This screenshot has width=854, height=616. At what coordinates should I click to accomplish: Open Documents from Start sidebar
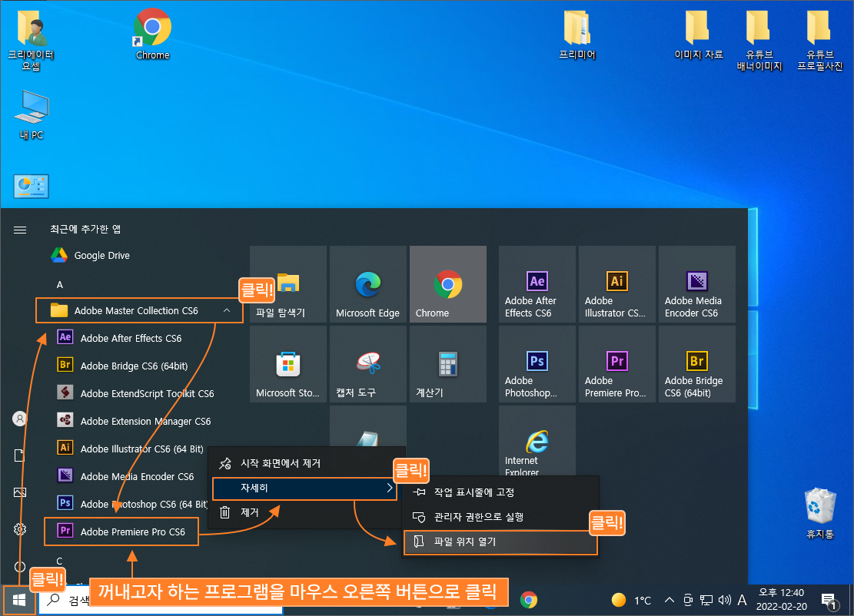(x=20, y=455)
